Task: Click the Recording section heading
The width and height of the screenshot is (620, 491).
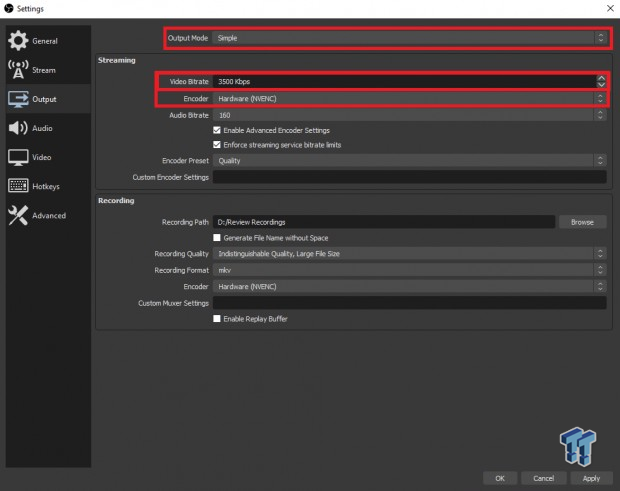Action: point(116,200)
